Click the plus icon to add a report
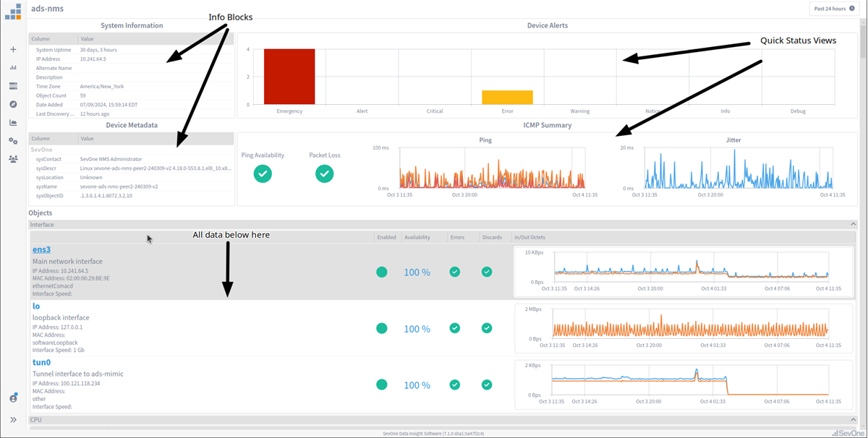Viewport: 868px width, 438px height. (x=12, y=49)
